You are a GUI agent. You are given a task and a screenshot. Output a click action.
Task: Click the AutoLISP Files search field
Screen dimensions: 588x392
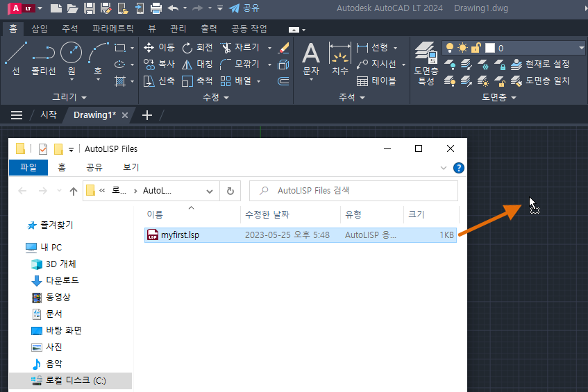(353, 191)
